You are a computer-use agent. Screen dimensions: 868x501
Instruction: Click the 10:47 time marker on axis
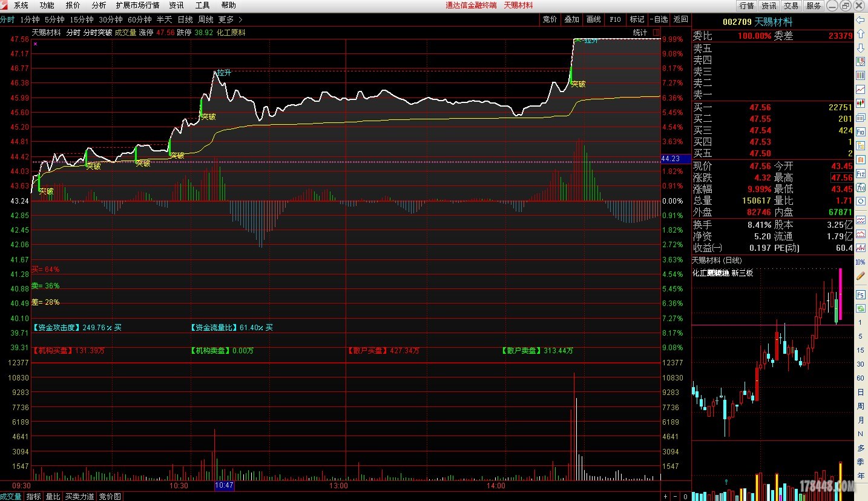click(224, 486)
